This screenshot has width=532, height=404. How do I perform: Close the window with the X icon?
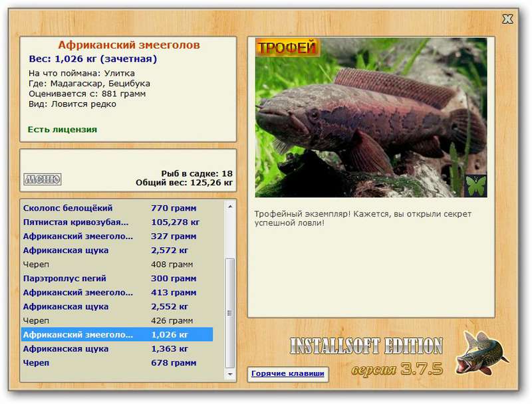click(507, 19)
